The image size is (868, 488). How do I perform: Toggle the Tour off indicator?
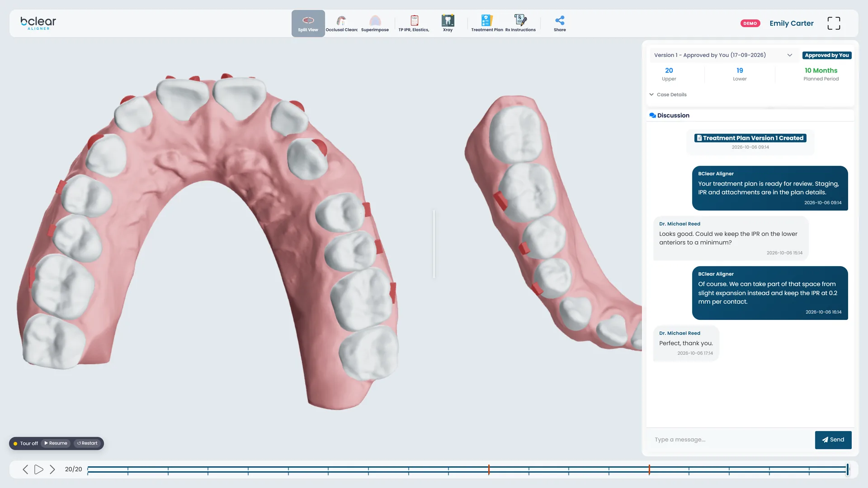26,443
